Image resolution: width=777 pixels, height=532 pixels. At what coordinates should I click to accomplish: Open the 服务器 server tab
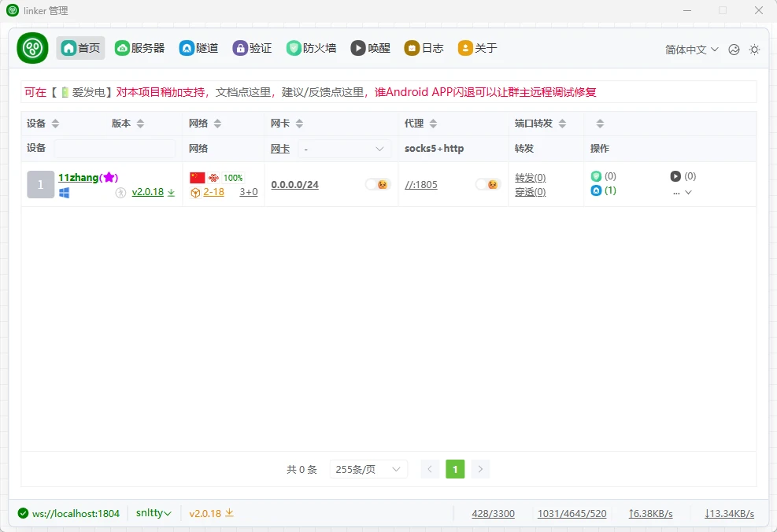pyautogui.click(x=140, y=48)
